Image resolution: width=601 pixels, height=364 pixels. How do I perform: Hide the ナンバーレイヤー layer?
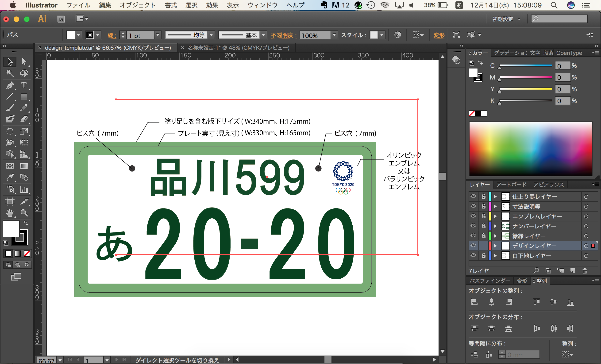pyautogui.click(x=473, y=226)
